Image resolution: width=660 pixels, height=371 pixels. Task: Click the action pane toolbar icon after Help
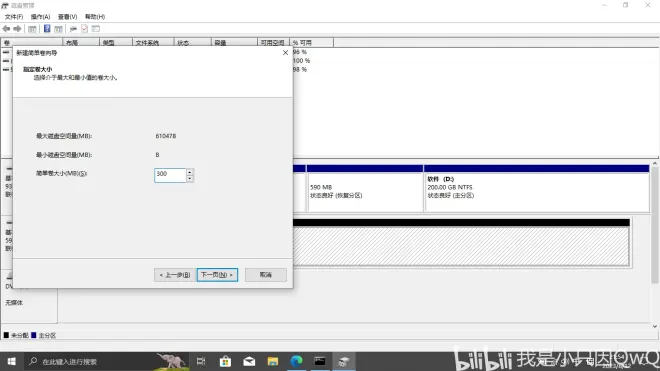tap(59, 29)
